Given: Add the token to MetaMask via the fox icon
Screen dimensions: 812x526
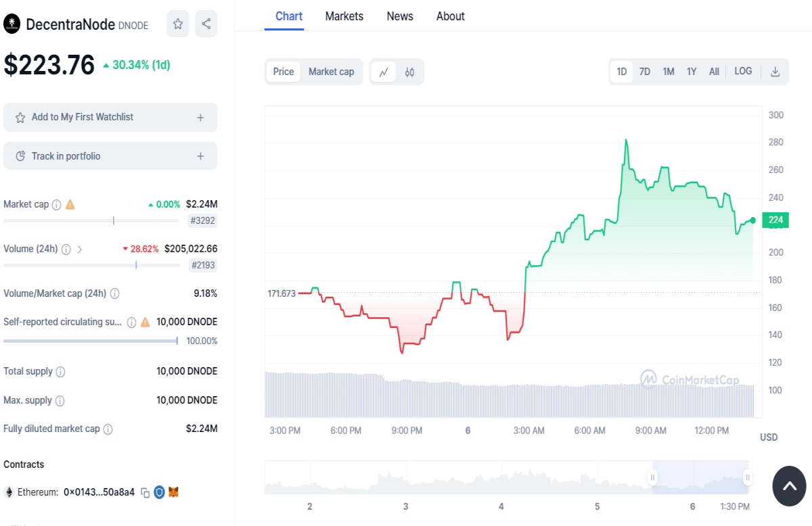Looking at the screenshot, I should tap(174, 492).
